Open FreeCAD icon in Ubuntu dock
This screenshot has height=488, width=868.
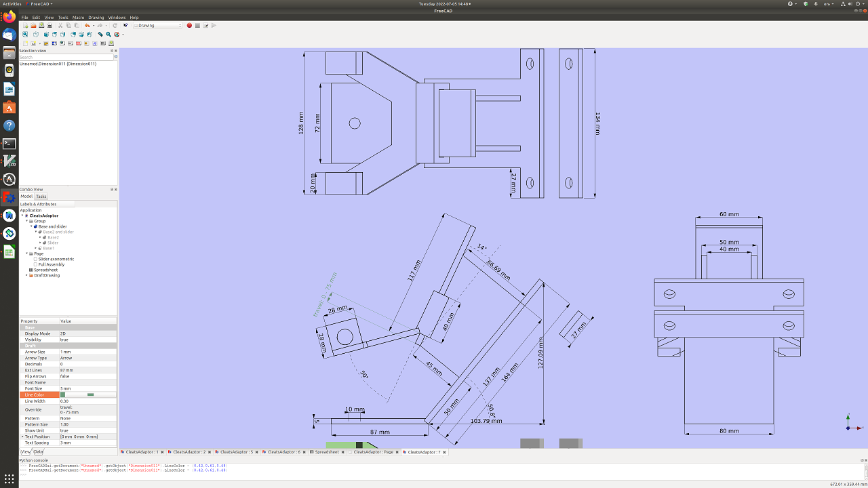point(9,198)
